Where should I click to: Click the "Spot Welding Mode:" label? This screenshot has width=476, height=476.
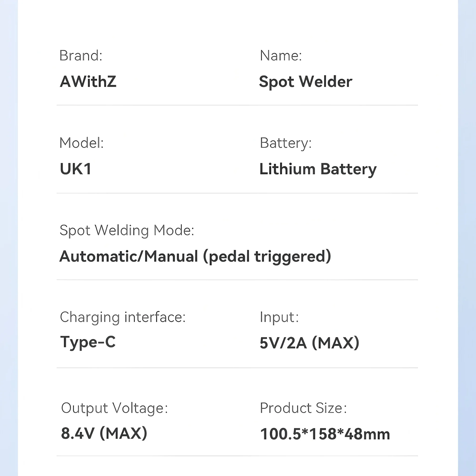[127, 231]
